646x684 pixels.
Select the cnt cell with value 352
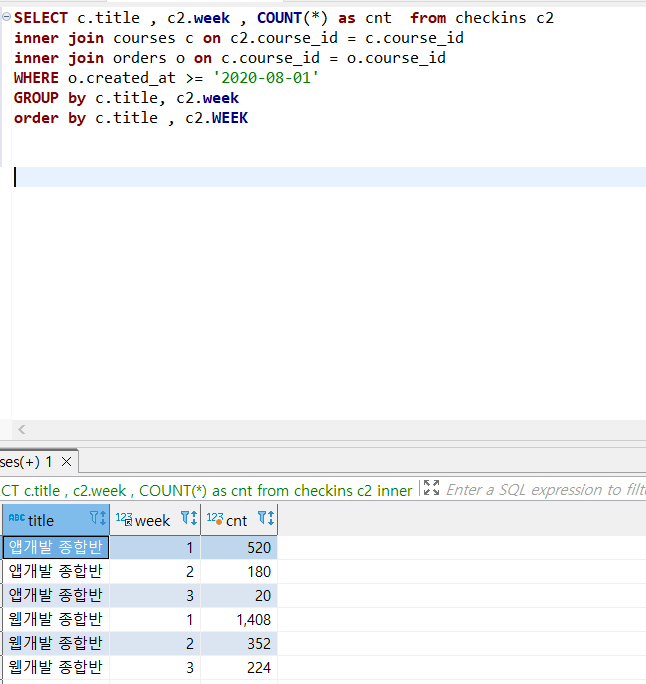tap(239, 643)
